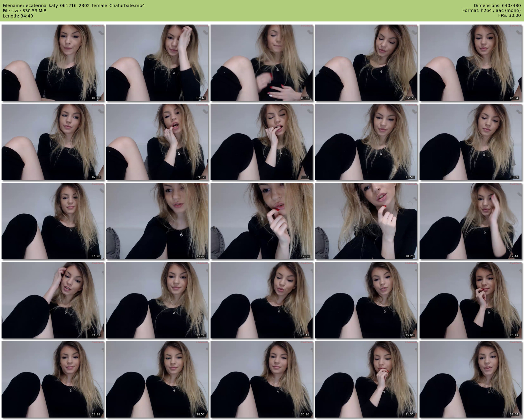
Task: Select the thumbnail labeled 30:16
Action: (261, 379)
